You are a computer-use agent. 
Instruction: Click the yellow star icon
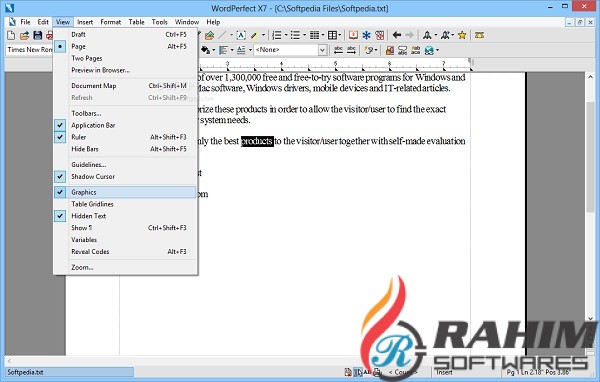pos(462,36)
